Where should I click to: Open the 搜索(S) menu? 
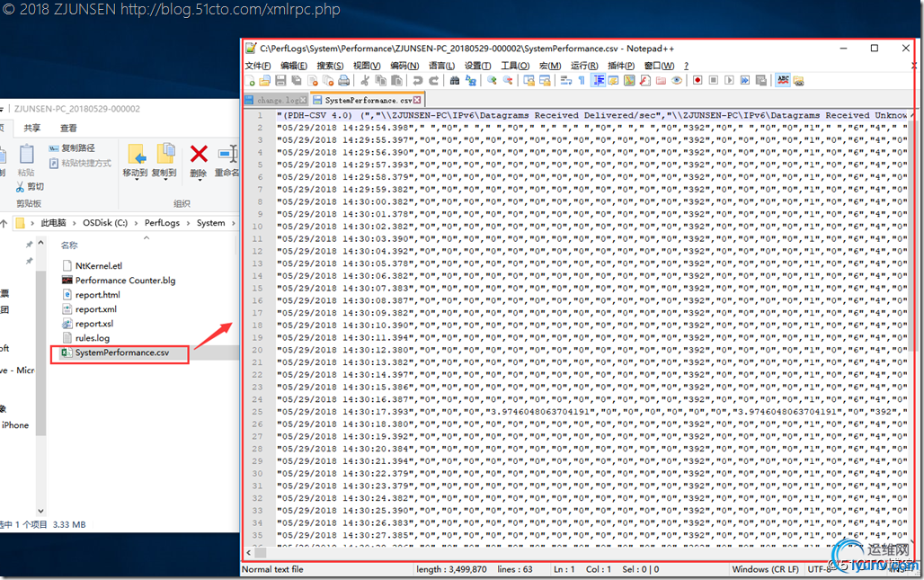330,66
